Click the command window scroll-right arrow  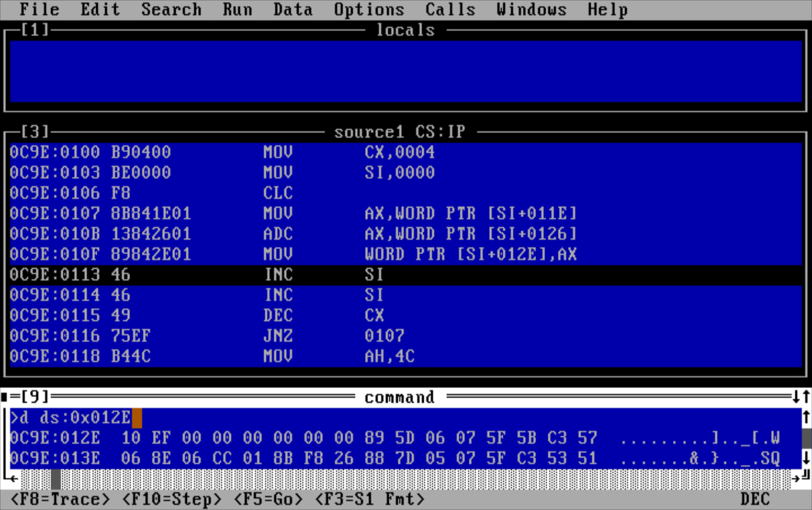point(795,479)
